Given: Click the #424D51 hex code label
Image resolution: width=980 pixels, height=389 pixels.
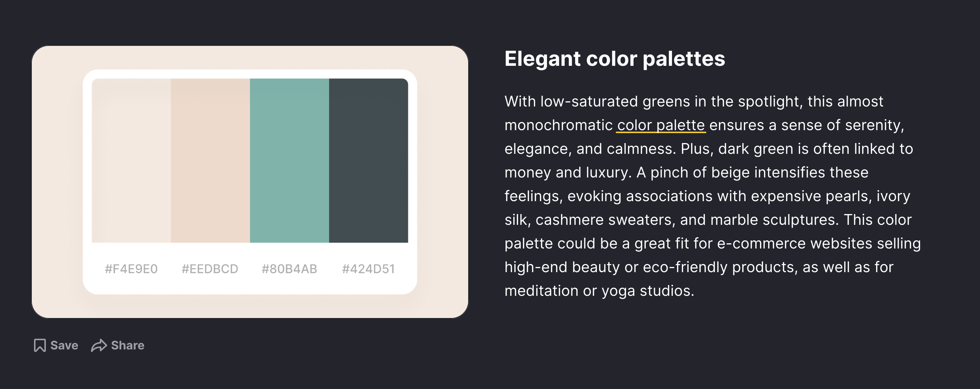Looking at the screenshot, I should point(368,269).
